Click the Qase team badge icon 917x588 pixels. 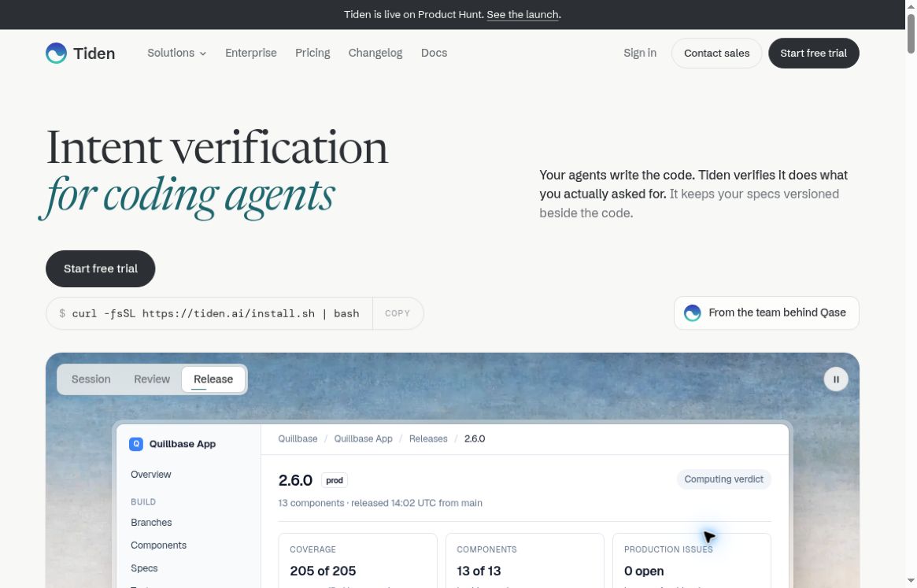point(693,313)
